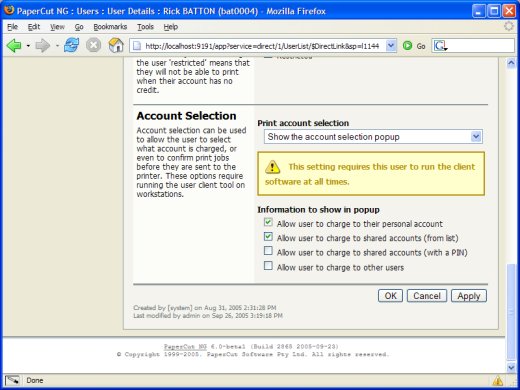
Task: Open the PaperCut NG footer link
Action: 185,347
